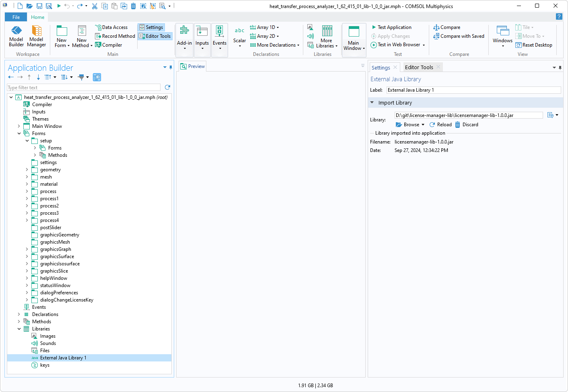
Task: Click the Undo arrow icon
Action: [x=67, y=6]
